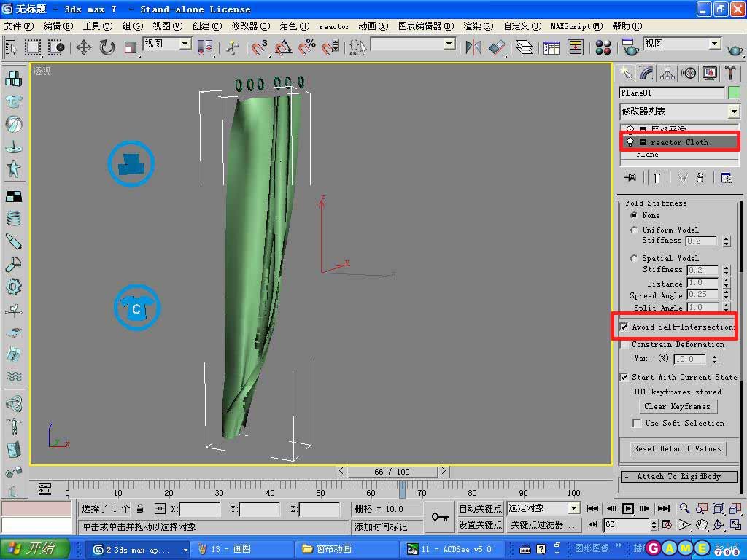Screen dimensions: 747x560
Task: Open the Display command panel tab
Action: click(x=709, y=74)
